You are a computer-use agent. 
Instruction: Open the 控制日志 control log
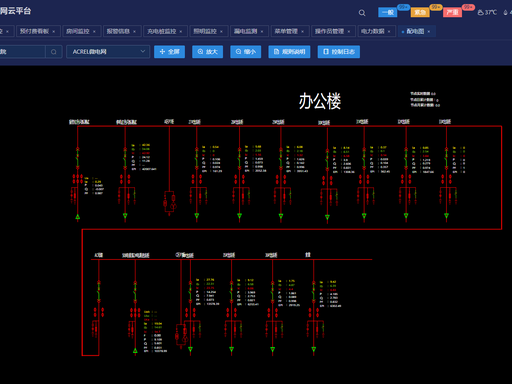[339, 52]
